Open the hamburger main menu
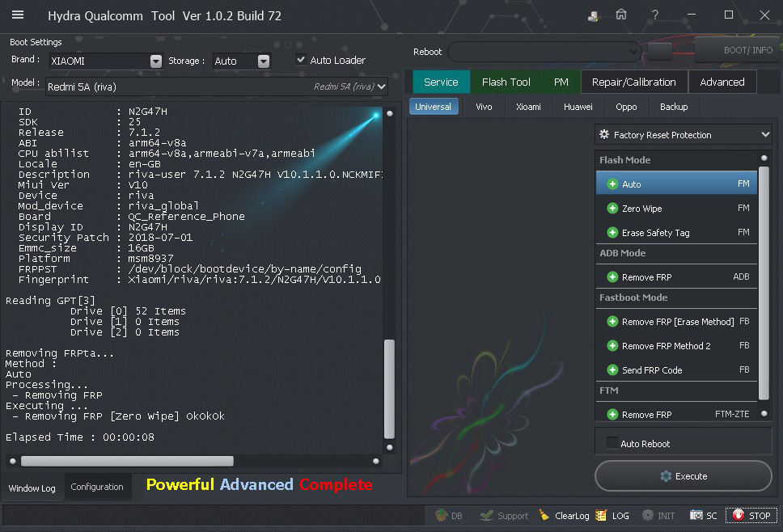Viewport: 783px width, 532px height. click(18, 15)
